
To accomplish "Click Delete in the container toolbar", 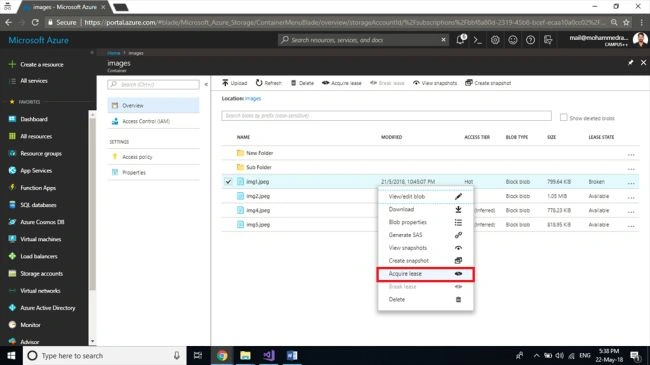I will 302,83.
